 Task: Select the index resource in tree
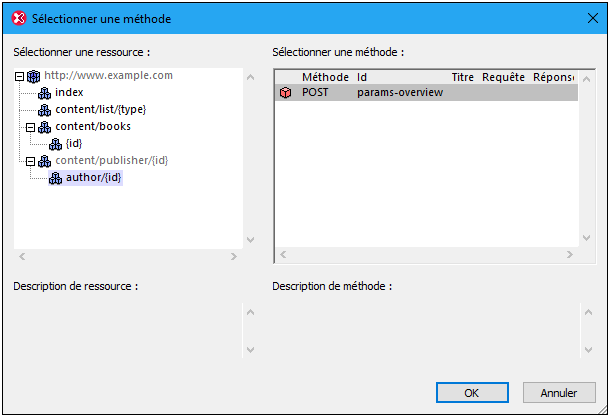point(70,92)
